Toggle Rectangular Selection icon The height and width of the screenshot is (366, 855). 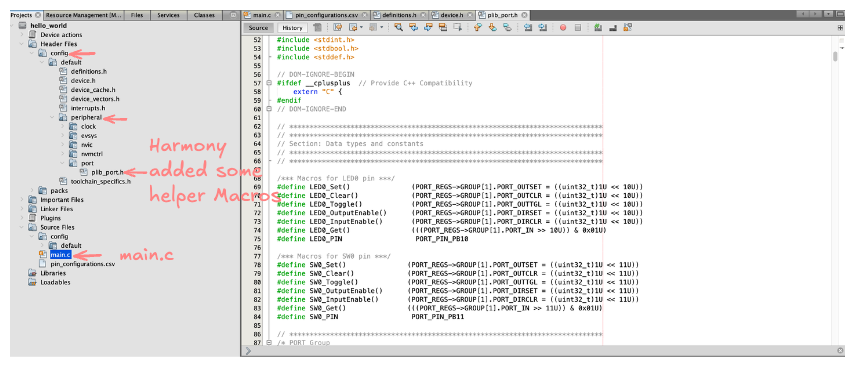pyautogui.click(x=457, y=27)
